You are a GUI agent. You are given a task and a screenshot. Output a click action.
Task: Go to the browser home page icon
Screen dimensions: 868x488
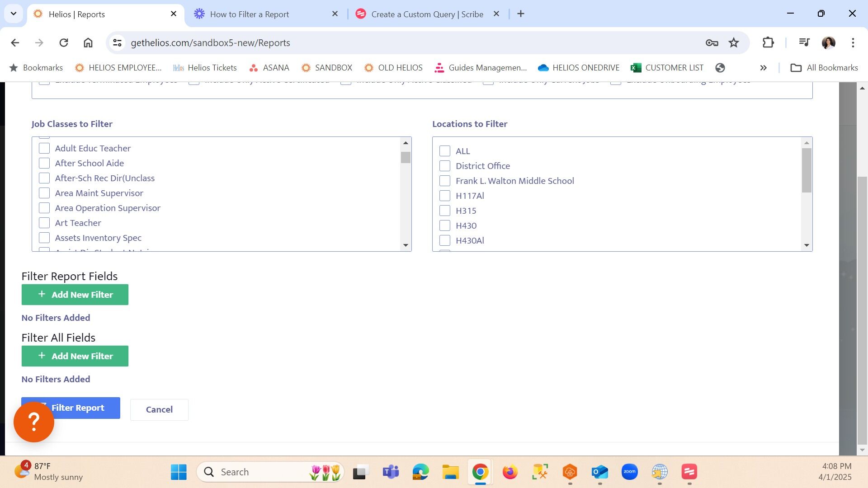(x=88, y=42)
